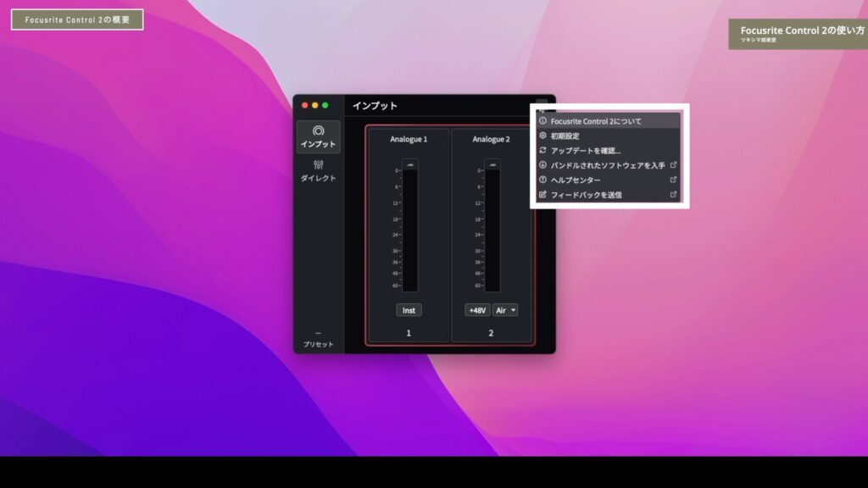Select the Analogue 1 channel label
Screen dimensions: 868x488
[409, 139]
